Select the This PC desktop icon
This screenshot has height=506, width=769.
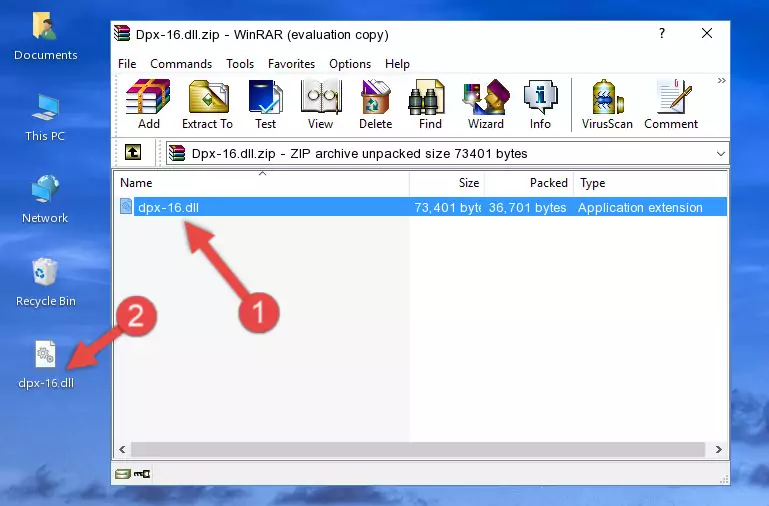[x=45, y=118]
